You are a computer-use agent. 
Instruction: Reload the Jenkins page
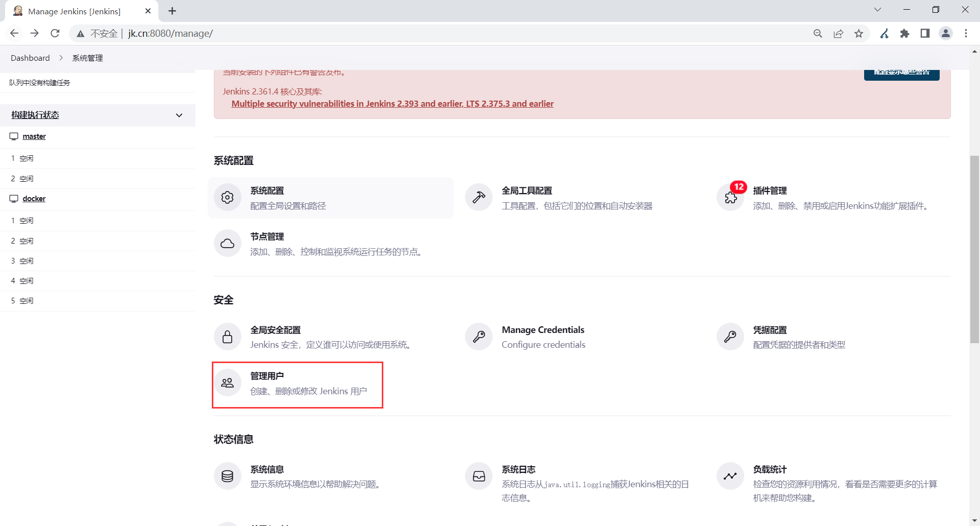[x=55, y=33]
